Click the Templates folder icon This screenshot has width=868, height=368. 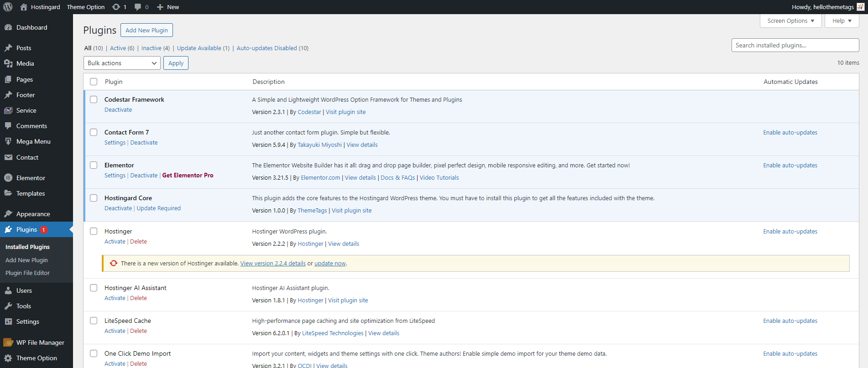[8, 193]
